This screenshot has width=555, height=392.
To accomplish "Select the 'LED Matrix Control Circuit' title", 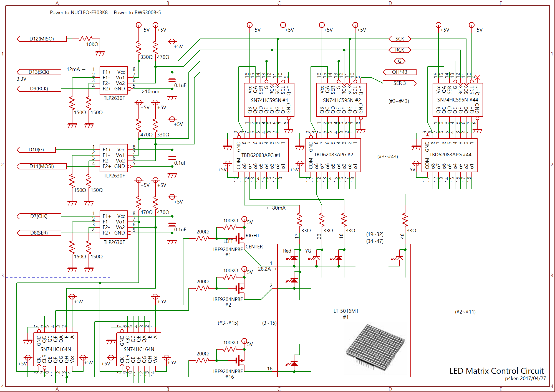I will (x=497, y=371).
